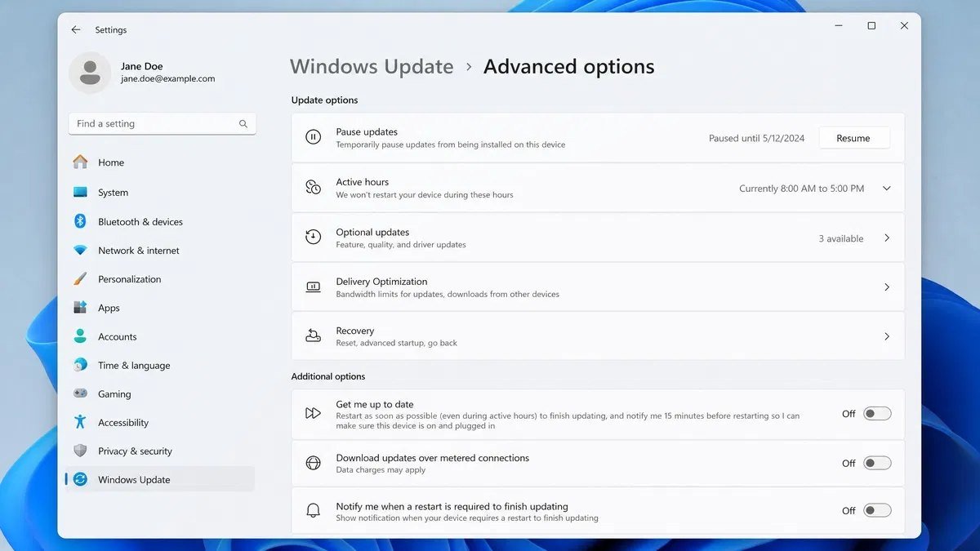Click the Optional updates history icon
The height and width of the screenshot is (551, 980).
click(x=313, y=238)
